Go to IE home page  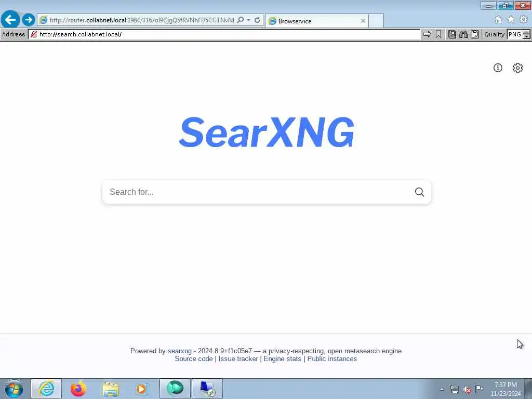coord(498,20)
